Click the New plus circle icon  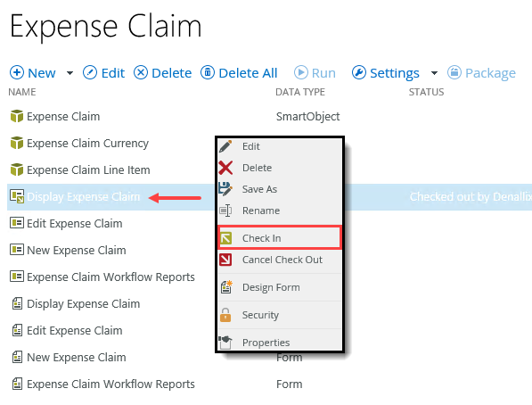(17, 73)
